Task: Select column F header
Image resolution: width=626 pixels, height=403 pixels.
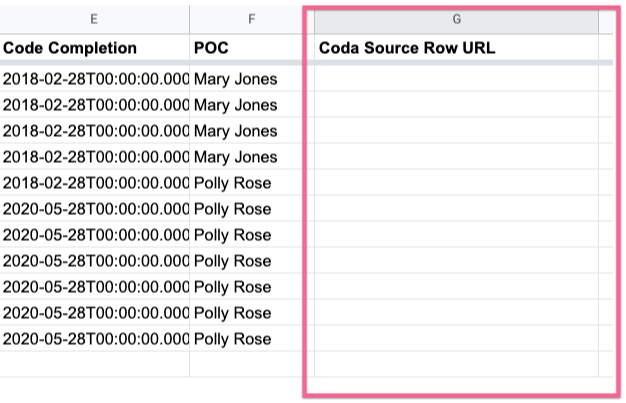Action: click(x=252, y=19)
